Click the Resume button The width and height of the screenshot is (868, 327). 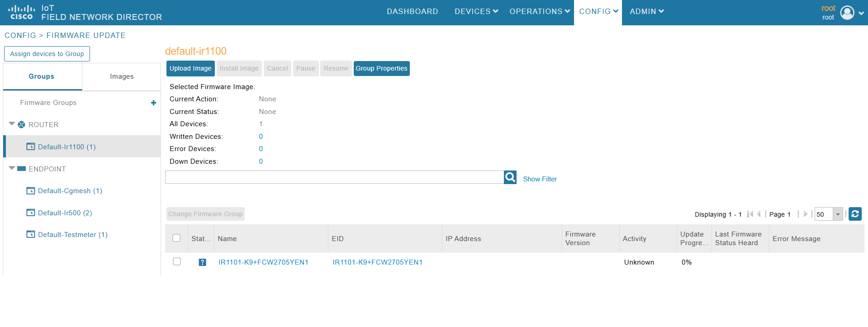pyautogui.click(x=336, y=68)
